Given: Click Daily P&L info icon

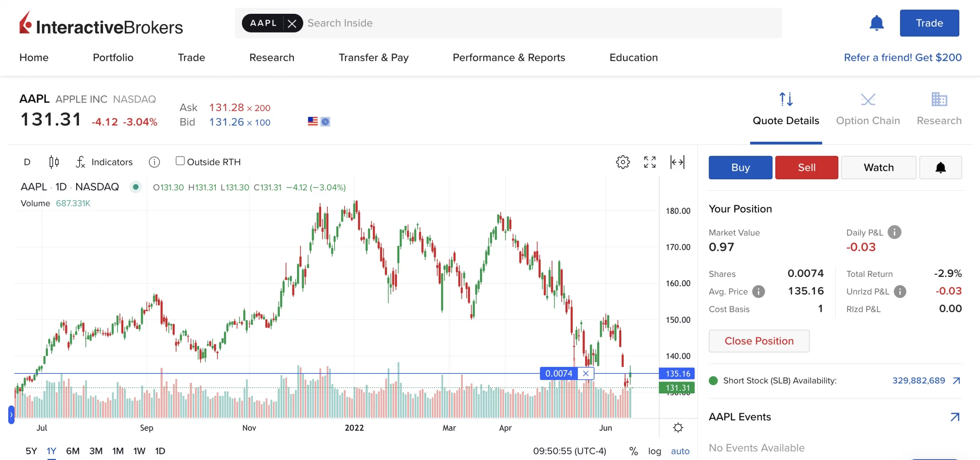Looking at the screenshot, I should tap(895, 232).
